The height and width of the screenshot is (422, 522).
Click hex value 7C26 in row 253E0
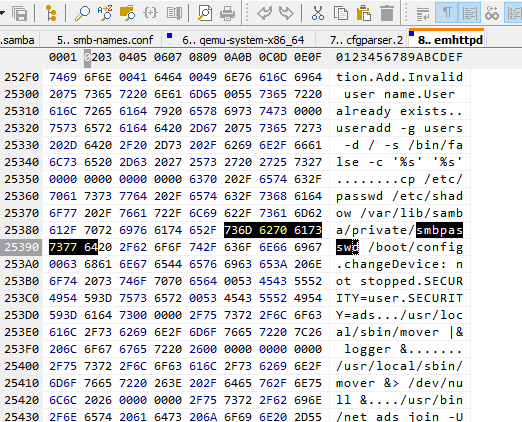coord(307,332)
